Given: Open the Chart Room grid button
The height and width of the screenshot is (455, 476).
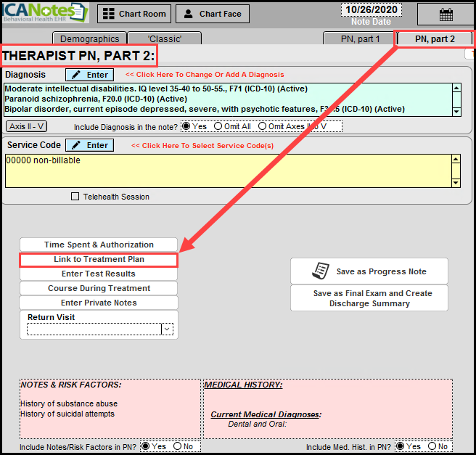Looking at the screenshot, I should point(134,14).
